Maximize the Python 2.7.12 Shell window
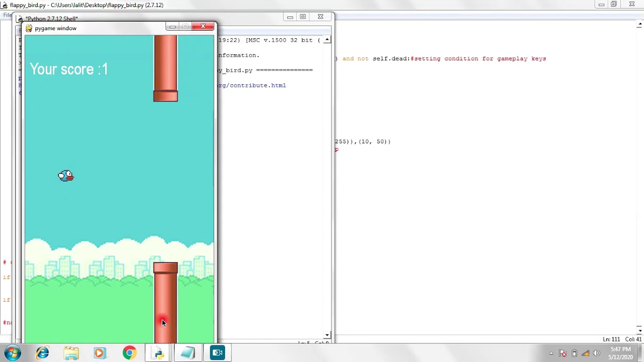The height and width of the screenshot is (362, 644). point(303,17)
